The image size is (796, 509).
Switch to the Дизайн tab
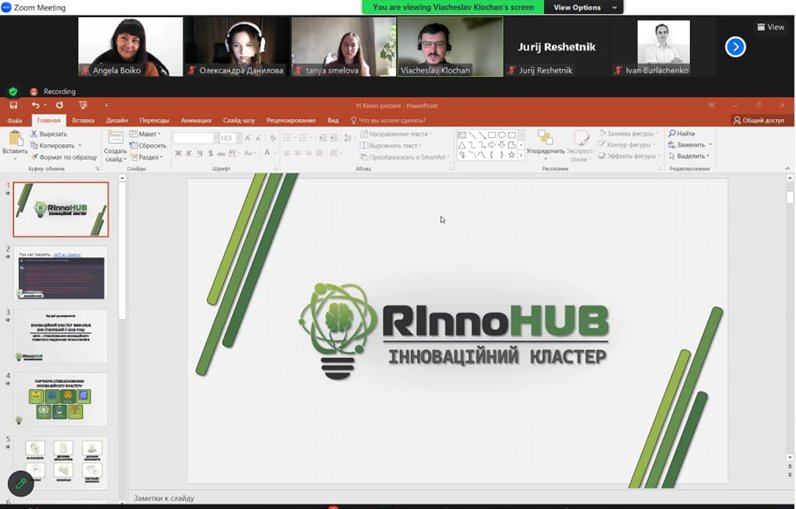tap(117, 120)
